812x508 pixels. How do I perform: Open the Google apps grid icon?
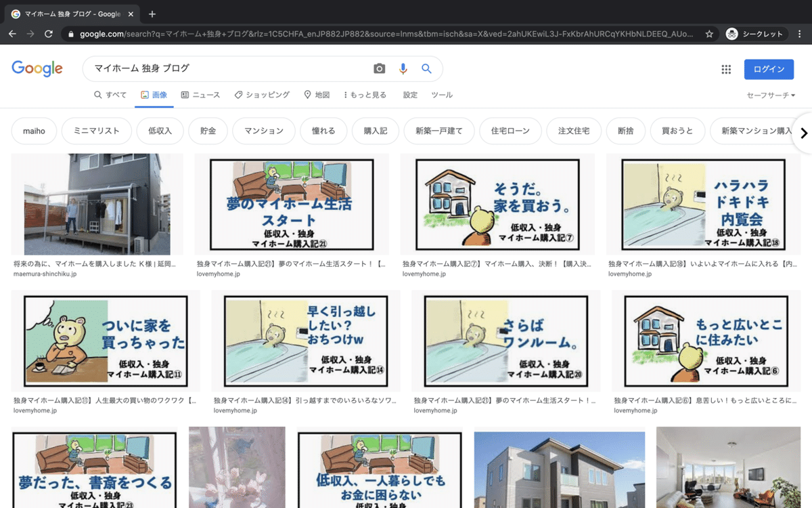coord(725,68)
